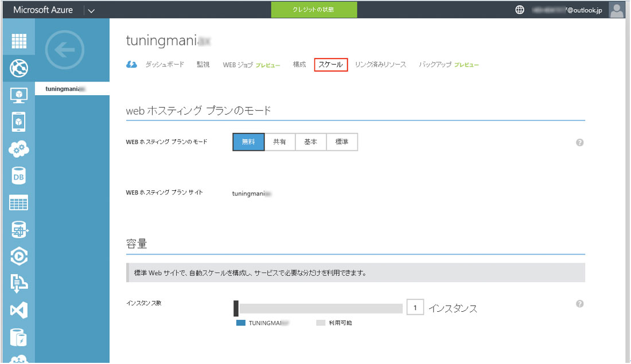Open Service Bus document arrow icon
631x364 pixels.
pos(19,283)
